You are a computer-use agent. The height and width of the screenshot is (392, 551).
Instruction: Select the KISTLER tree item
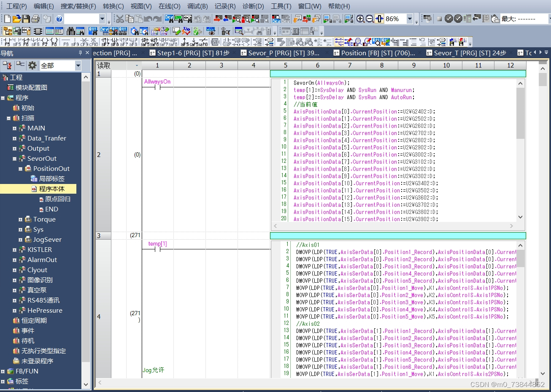[x=40, y=250]
